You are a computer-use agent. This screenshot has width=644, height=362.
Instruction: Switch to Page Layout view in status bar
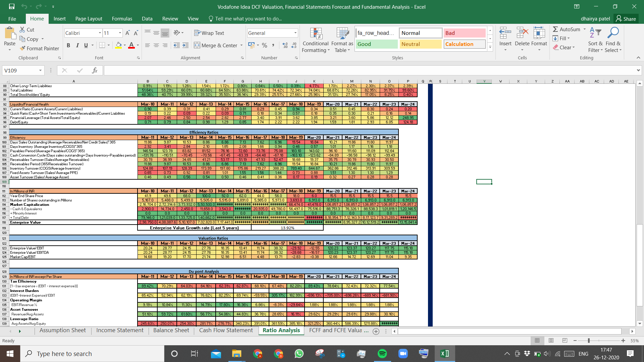click(x=551, y=341)
